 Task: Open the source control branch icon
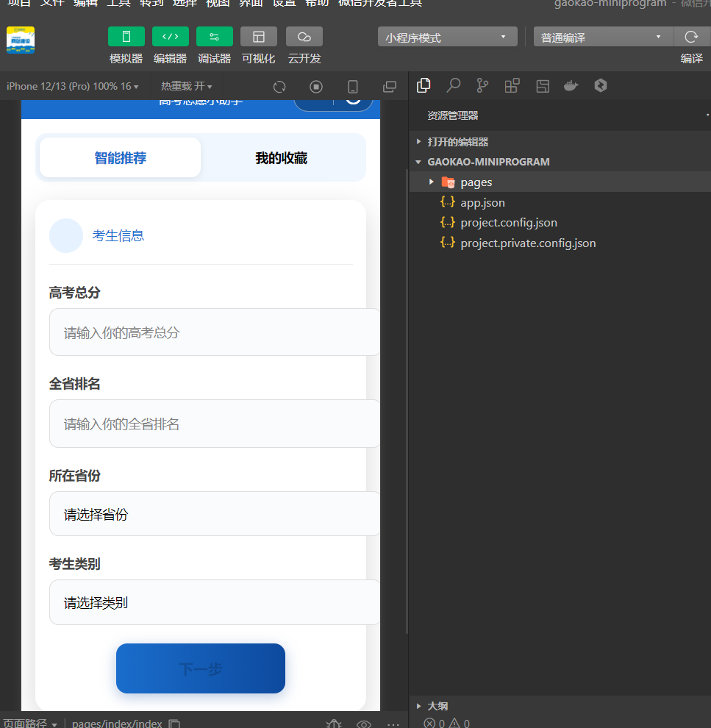pos(482,85)
